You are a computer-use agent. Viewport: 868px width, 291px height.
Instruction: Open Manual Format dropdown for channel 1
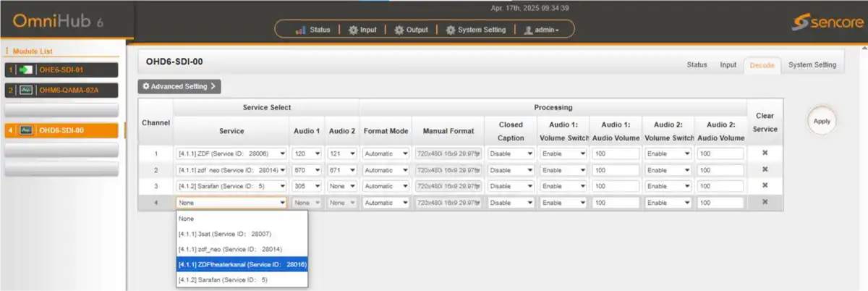(448, 153)
